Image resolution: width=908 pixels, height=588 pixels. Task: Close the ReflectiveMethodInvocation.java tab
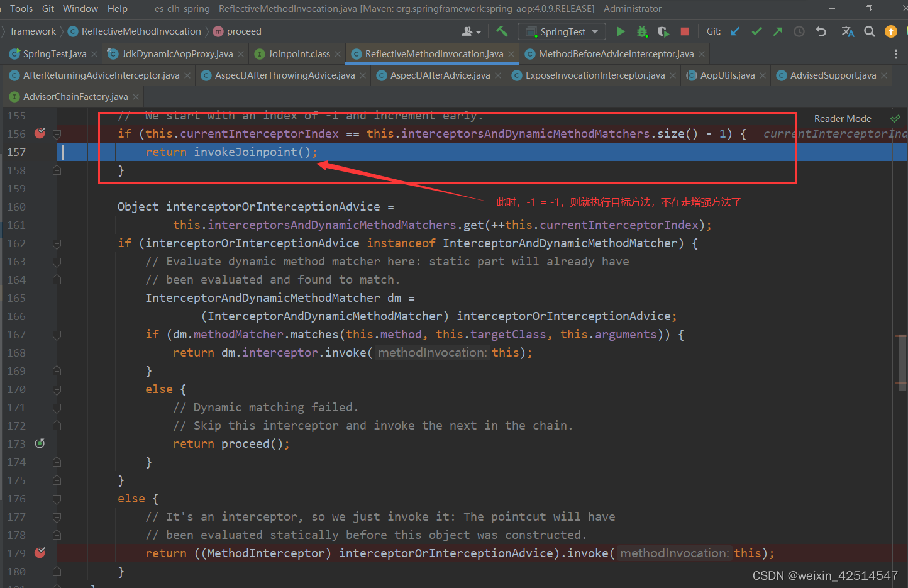(511, 54)
